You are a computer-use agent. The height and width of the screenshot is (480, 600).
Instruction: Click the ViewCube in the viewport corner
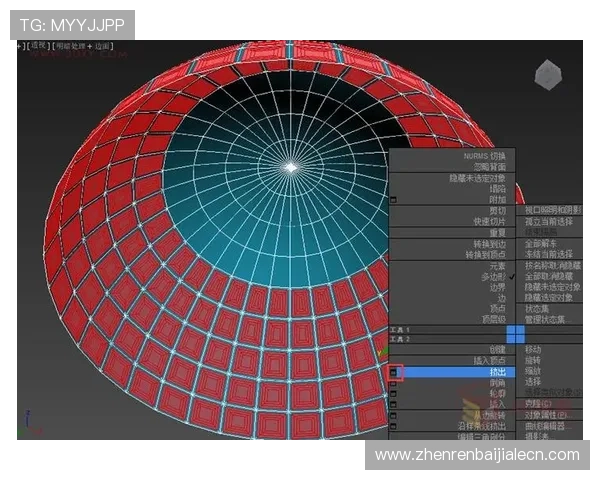click(549, 75)
